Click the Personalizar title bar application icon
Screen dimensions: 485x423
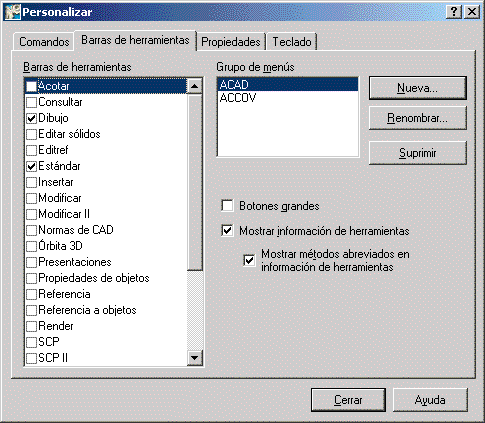pyautogui.click(x=13, y=12)
